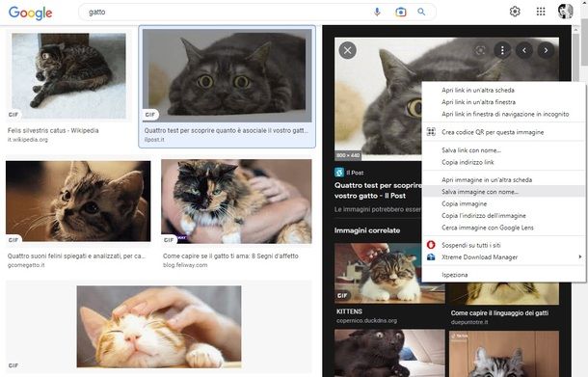Open the Google apps grid

tap(541, 12)
